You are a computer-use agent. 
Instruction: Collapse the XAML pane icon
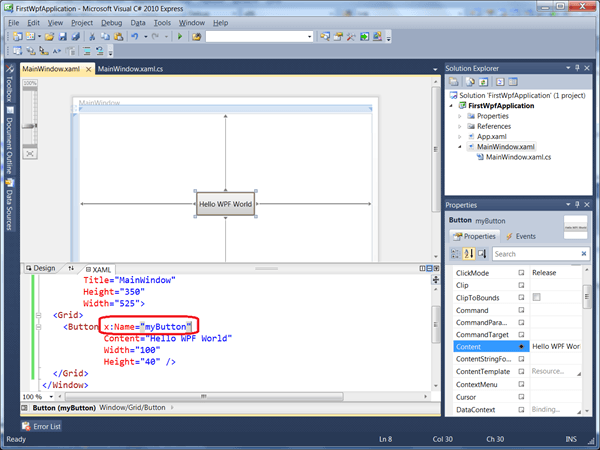click(x=436, y=268)
